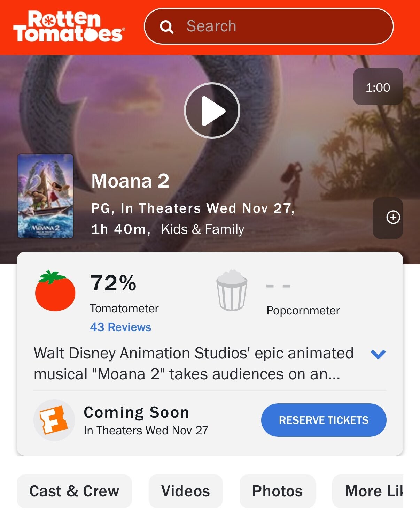Open the Rotten Tomatoes home logo
The height and width of the screenshot is (524, 420).
(x=69, y=26)
